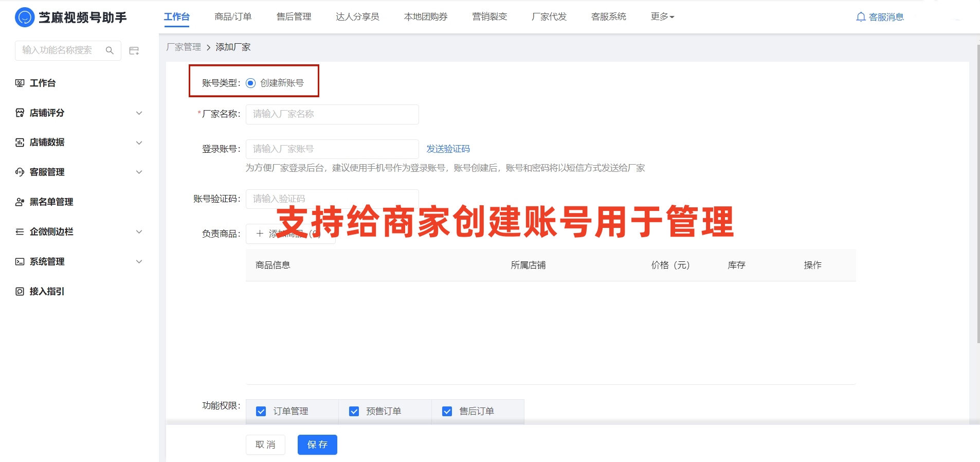Click the 操作 table column header

click(812, 265)
